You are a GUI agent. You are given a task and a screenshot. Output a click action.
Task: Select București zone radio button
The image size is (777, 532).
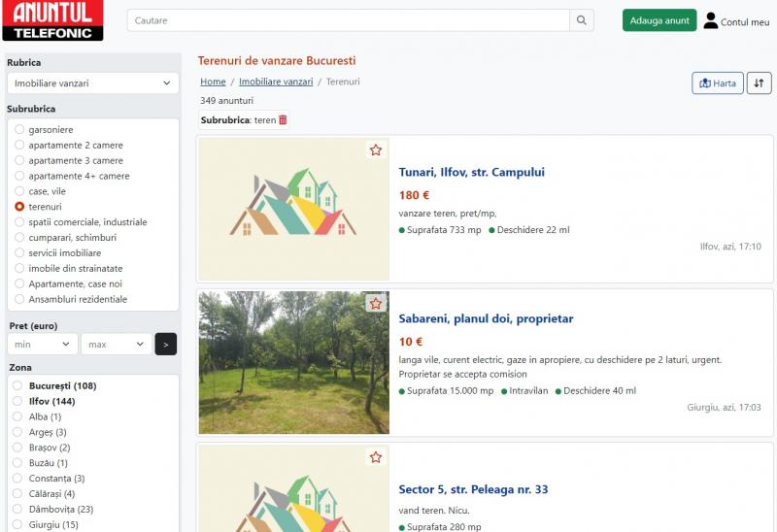(17, 385)
